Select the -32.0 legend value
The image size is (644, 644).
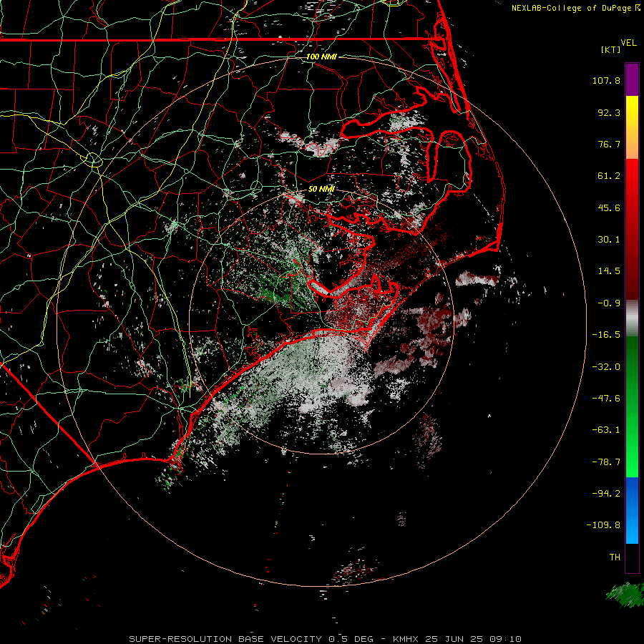[606, 367]
